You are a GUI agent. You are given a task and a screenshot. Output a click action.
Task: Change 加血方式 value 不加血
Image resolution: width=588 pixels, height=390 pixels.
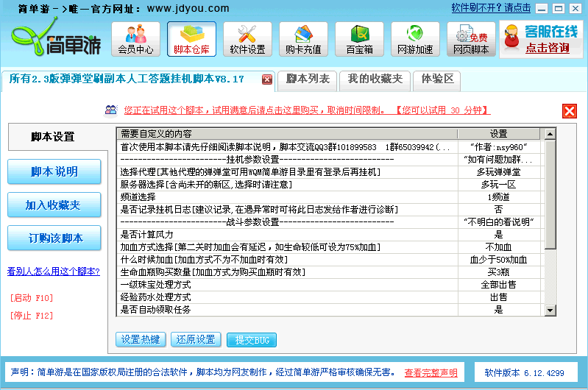[498, 247]
